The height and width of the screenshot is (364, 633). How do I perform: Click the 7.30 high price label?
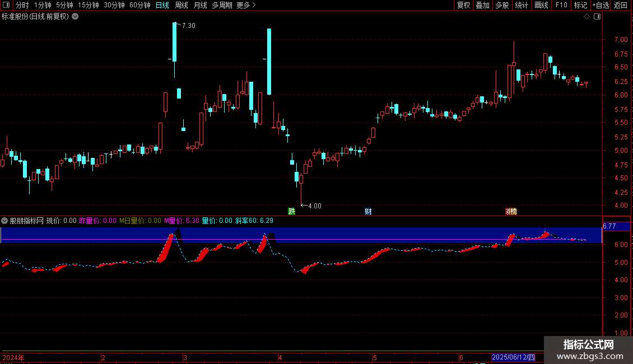[x=189, y=25]
